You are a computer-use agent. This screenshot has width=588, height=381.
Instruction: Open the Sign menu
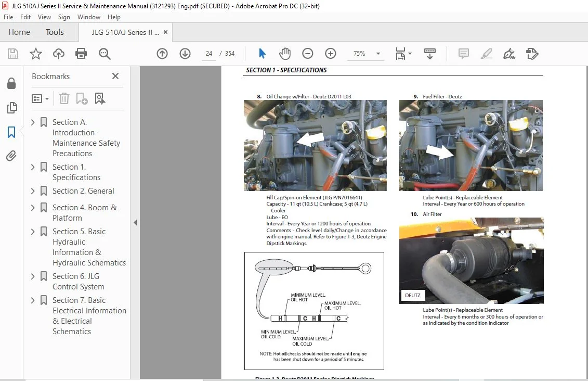64,17
